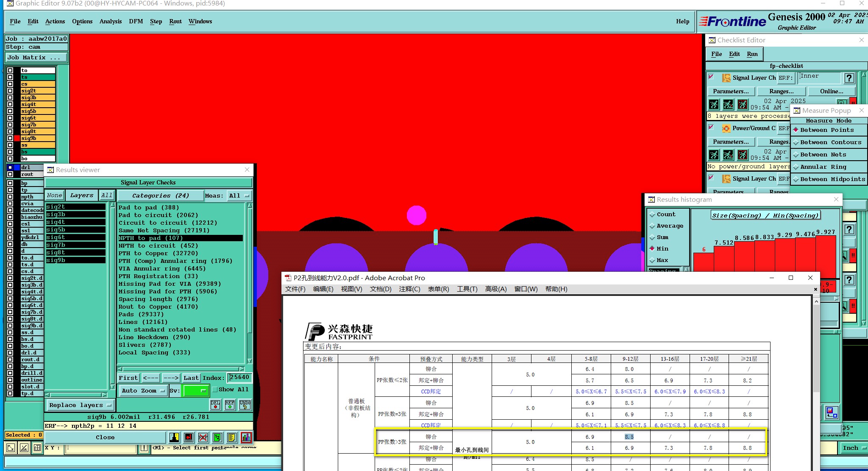Click the yellow report notes icon

coord(231,437)
